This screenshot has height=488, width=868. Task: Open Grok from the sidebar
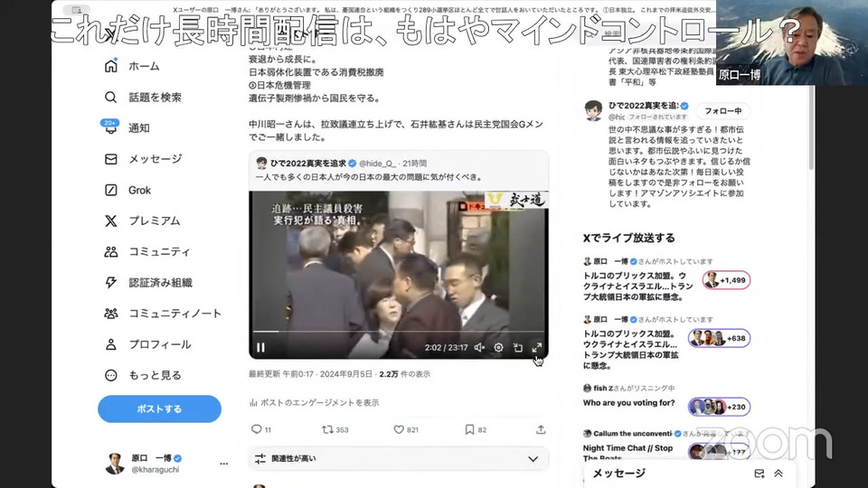point(127,191)
